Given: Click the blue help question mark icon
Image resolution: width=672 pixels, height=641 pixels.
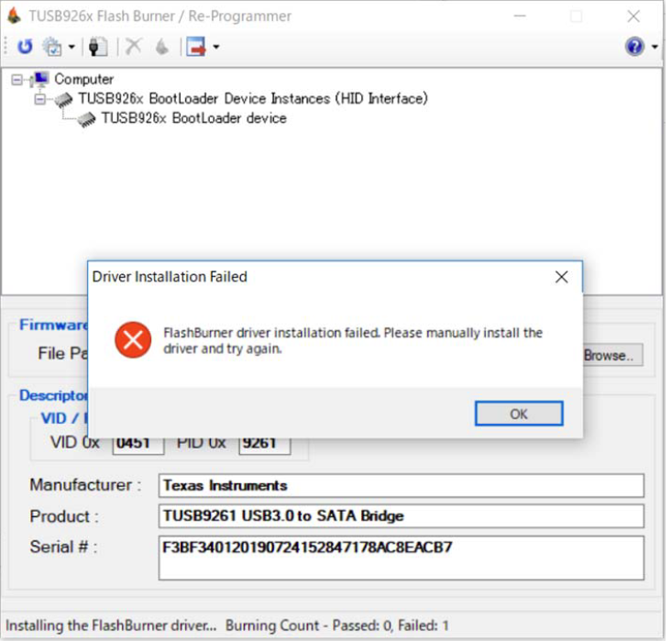Looking at the screenshot, I should click(634, 46).
